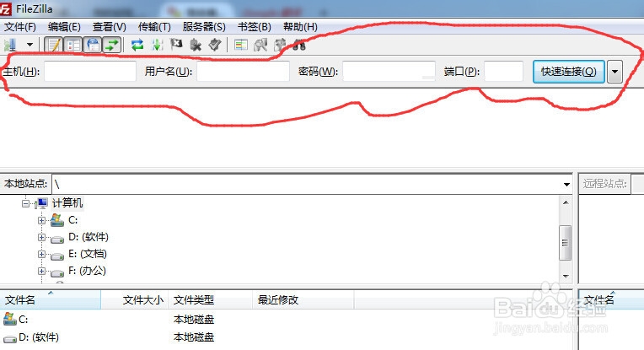Refresh the file and folder lists
Viewport: 644px width, 350px height.
tap(137, 45)
